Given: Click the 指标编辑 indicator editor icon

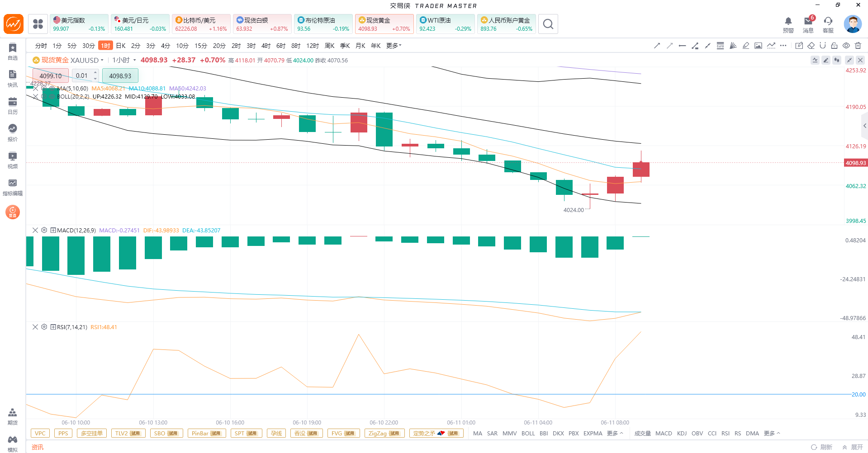Looking at the screenshot, I should [x=13, y=187].
